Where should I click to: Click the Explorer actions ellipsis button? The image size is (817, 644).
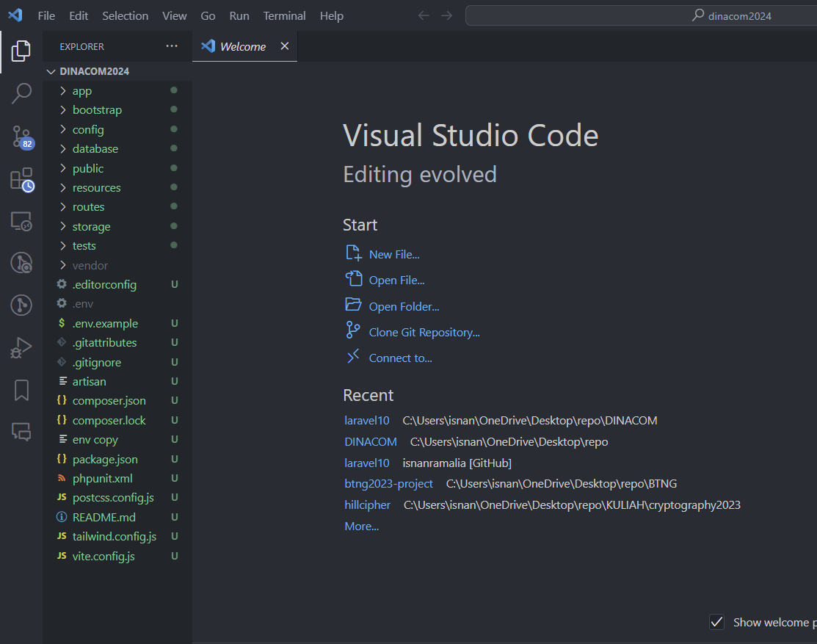coord(172,46)
